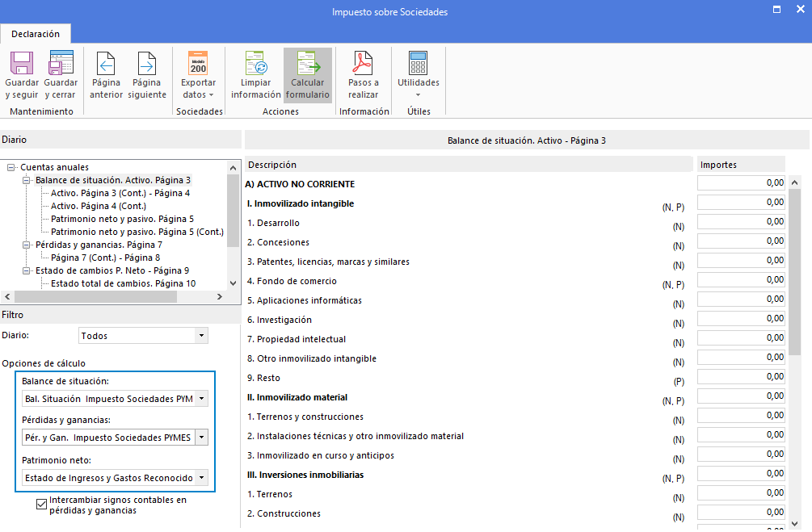Click the amount field for Fondo de comercio
This screenshot has height=532, width=812.
(x=741, y=279)
